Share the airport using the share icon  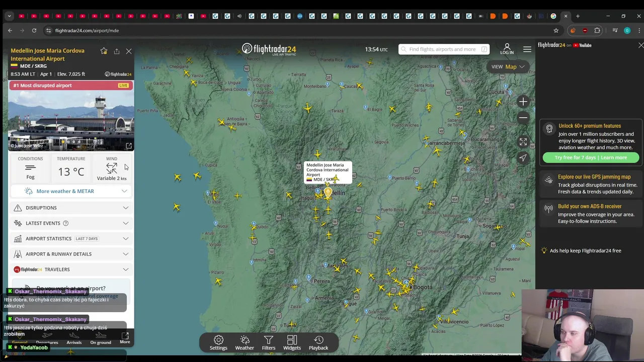coord(117,51)
